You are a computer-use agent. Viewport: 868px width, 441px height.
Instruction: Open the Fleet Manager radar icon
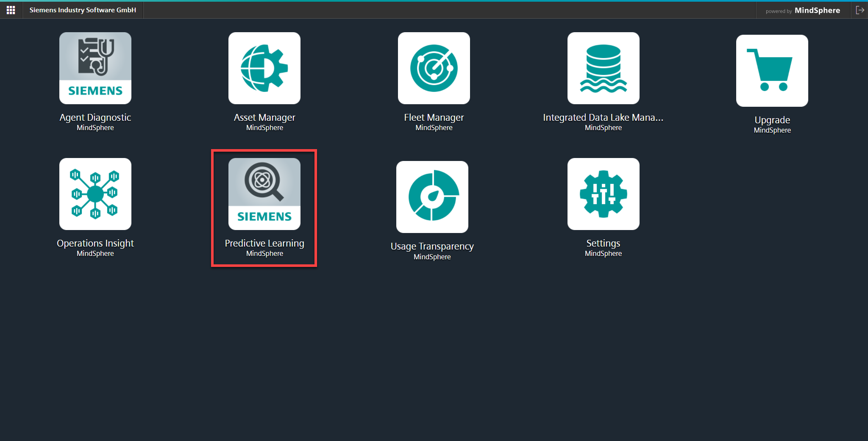(x=434, y=68)
